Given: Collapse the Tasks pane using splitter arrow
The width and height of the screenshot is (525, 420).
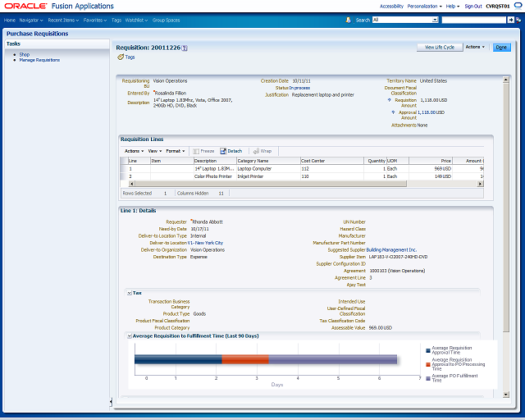Looking at the screenshot, I should pyautogui.click(x=111, y=401).
